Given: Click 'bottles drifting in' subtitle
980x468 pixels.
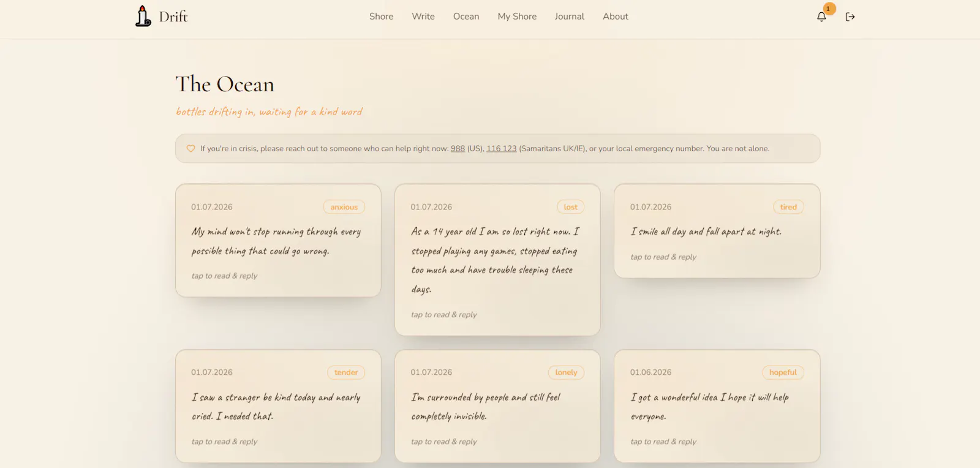Looking at the screenshot, I should pyautogui.click(x=269, y=111).
